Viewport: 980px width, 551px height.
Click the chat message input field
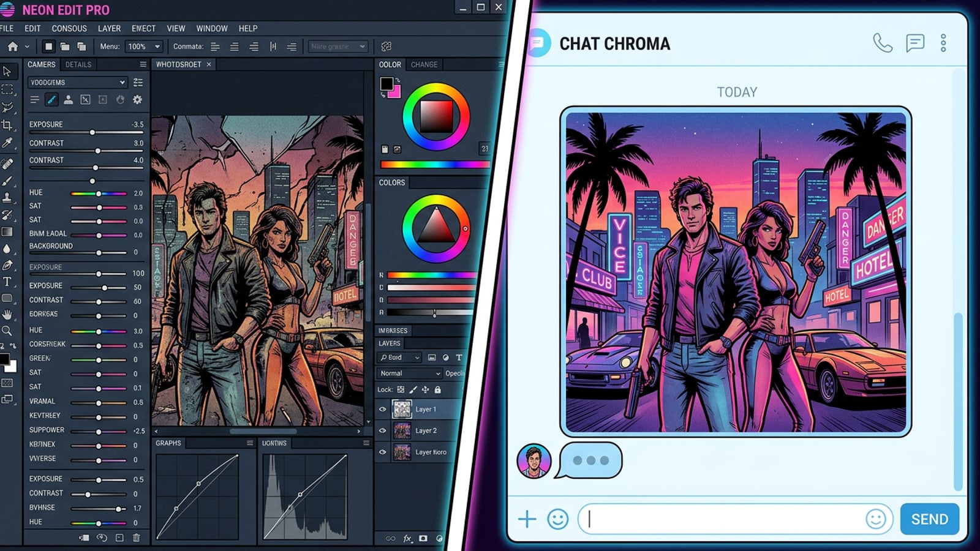click(x=735, y=519)
